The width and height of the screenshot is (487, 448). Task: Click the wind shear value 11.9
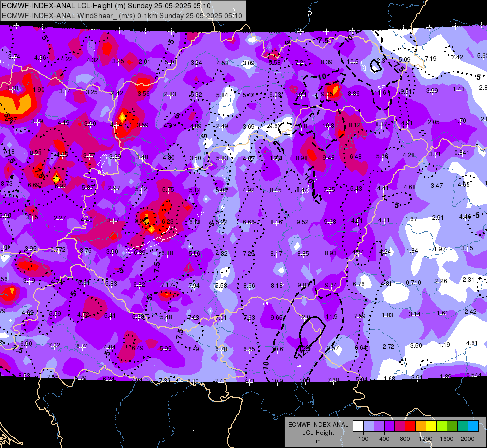tap(332, 317)
